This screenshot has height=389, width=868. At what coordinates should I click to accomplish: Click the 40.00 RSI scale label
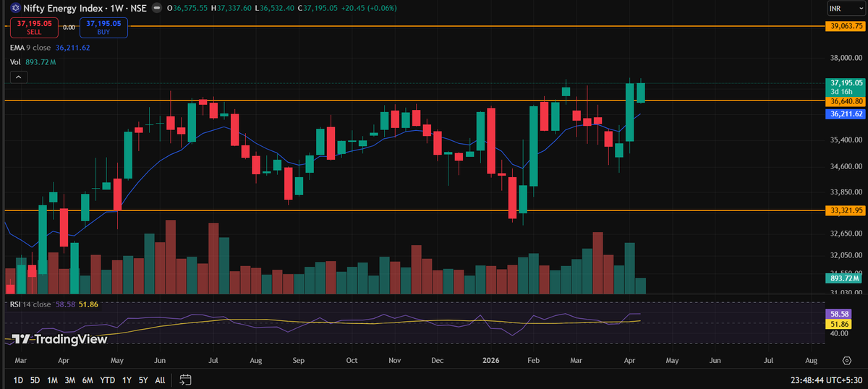[838, 333]
